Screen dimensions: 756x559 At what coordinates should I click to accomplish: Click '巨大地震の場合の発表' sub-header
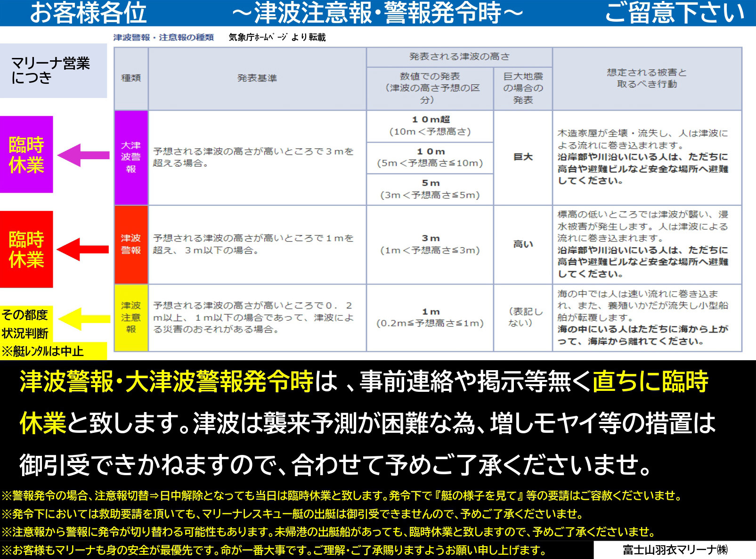[x=523, y=88]
